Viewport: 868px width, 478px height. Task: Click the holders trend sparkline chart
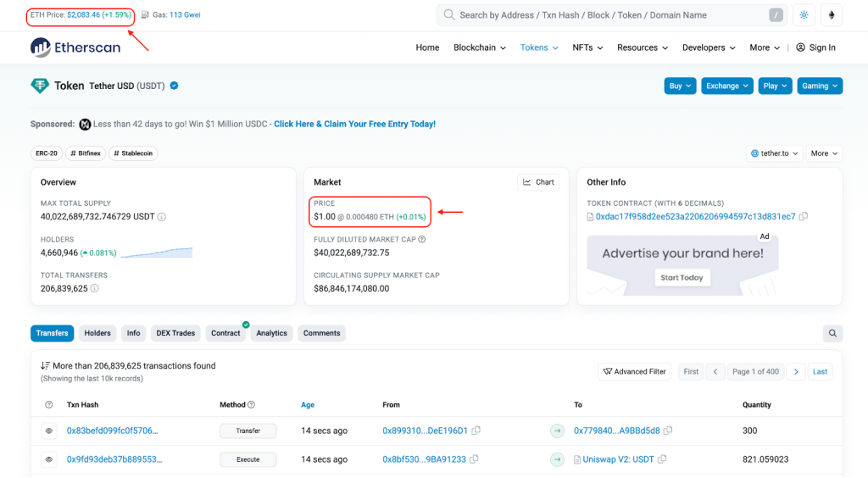(157, 253)
